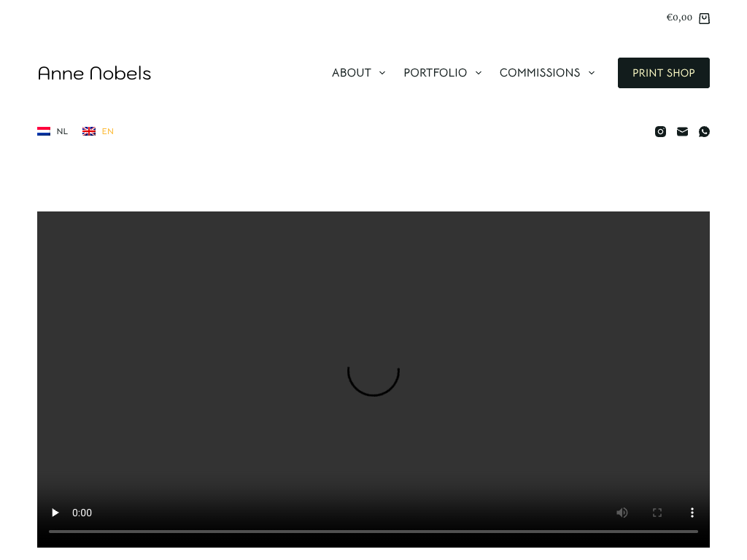Go to the Commissions page
This screenshot has width=747, height=560.
tap(539, 73)
